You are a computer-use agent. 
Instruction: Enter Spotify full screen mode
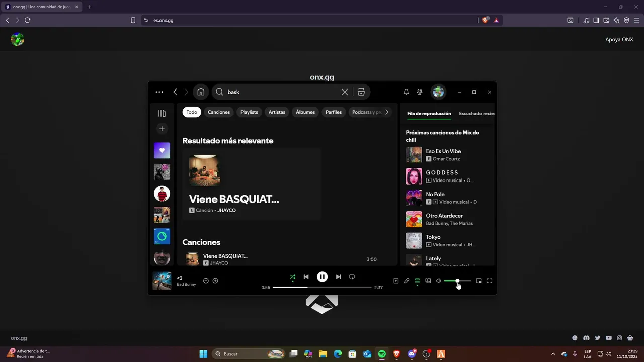[x=490, y=281]
